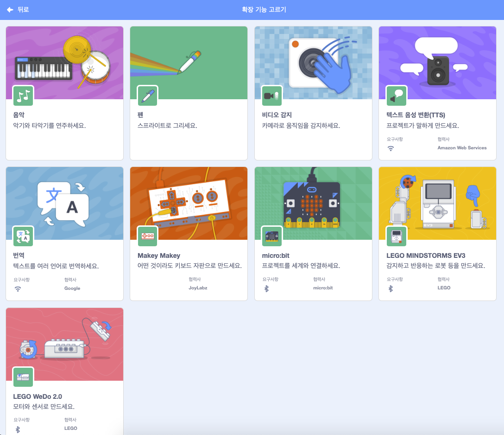Select the micro:bit title
The image size is (504, 435).
point(276,256)
